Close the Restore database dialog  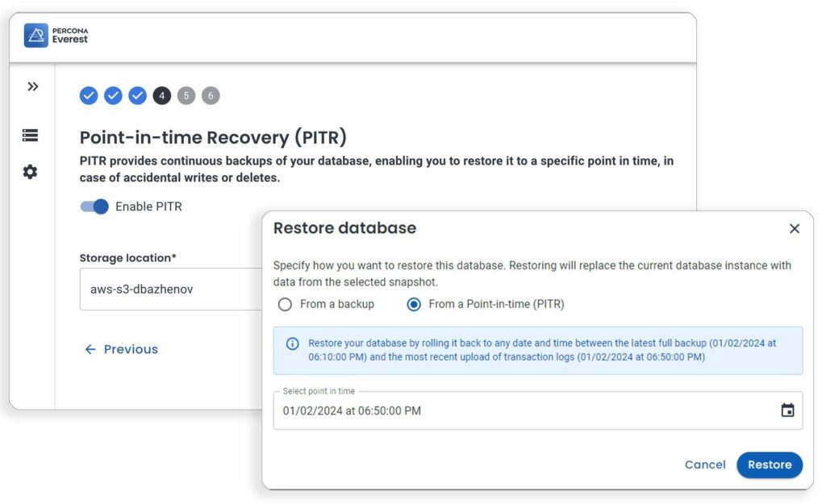pos(795,229)
